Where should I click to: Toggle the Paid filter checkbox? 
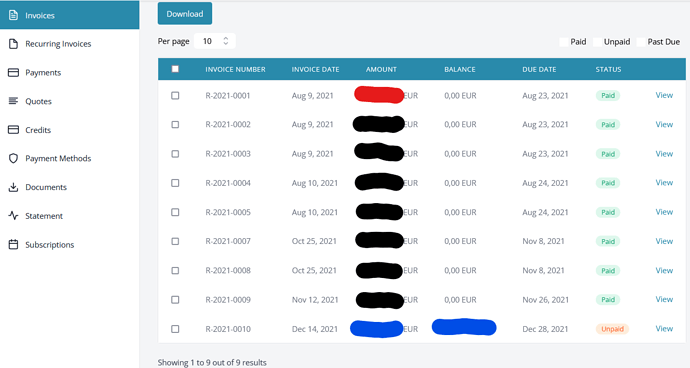pyautogui.click(x=564, y=42)
